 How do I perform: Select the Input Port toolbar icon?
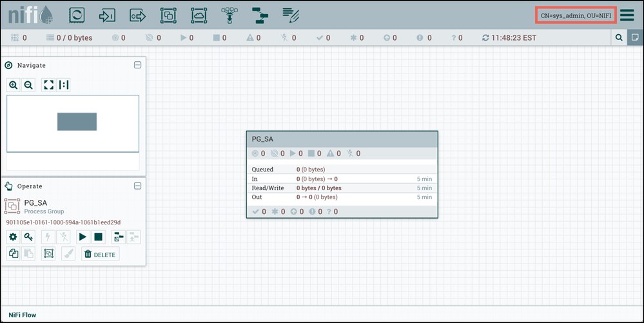107,15
